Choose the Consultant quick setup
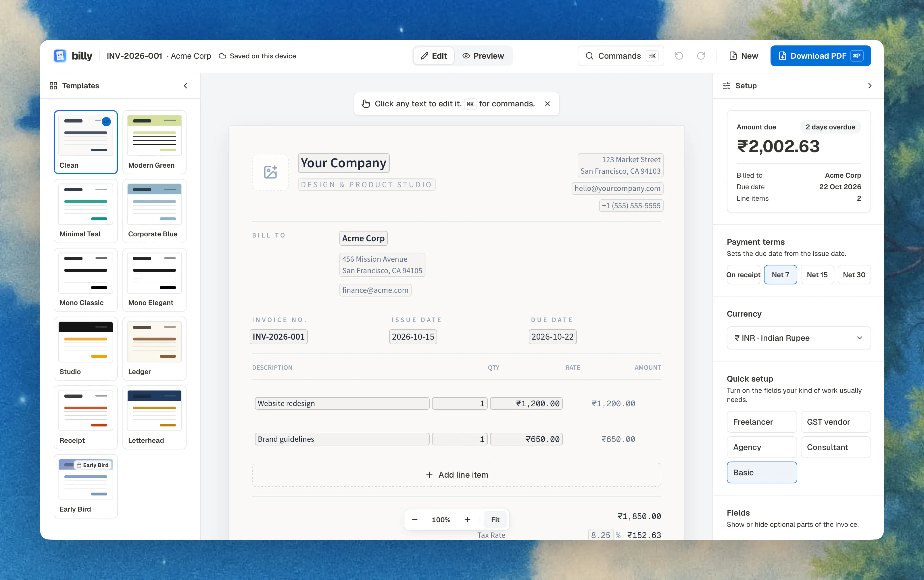924x580 pixels. click(835, 447)
